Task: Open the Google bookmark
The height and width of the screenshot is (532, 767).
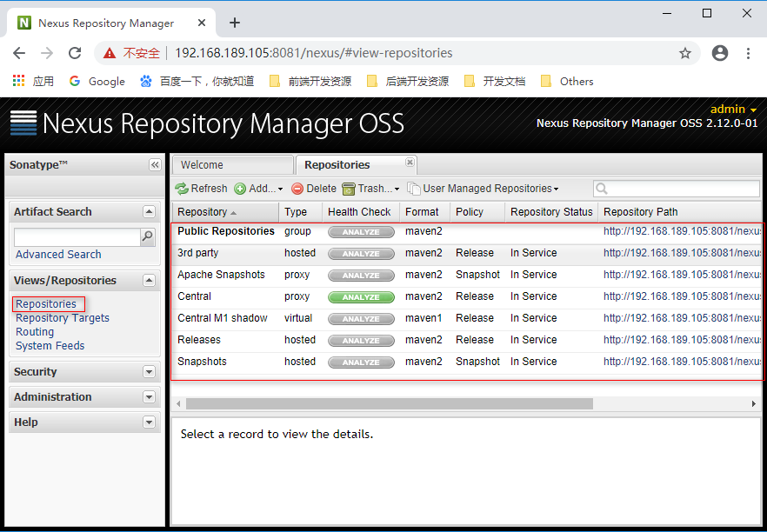Action: pos(97,81)
